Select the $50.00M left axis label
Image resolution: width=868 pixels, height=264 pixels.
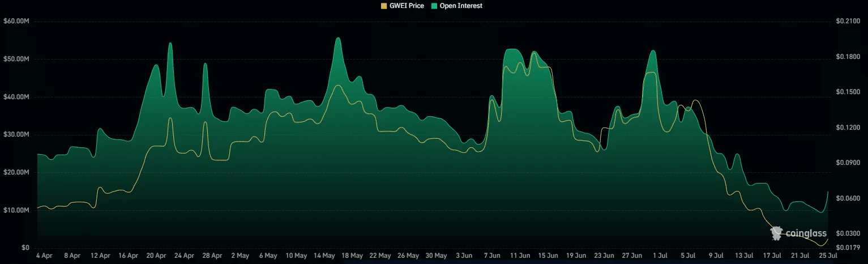click(16, 59)
